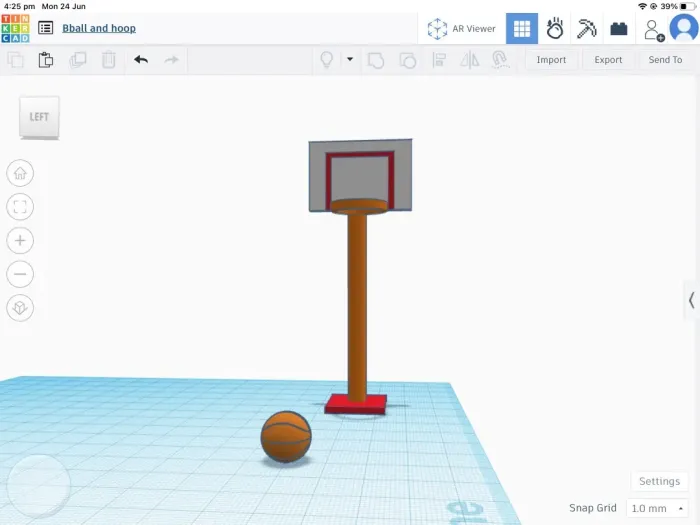Open the user profile avatar
The image size is (700, 525).
684,28
